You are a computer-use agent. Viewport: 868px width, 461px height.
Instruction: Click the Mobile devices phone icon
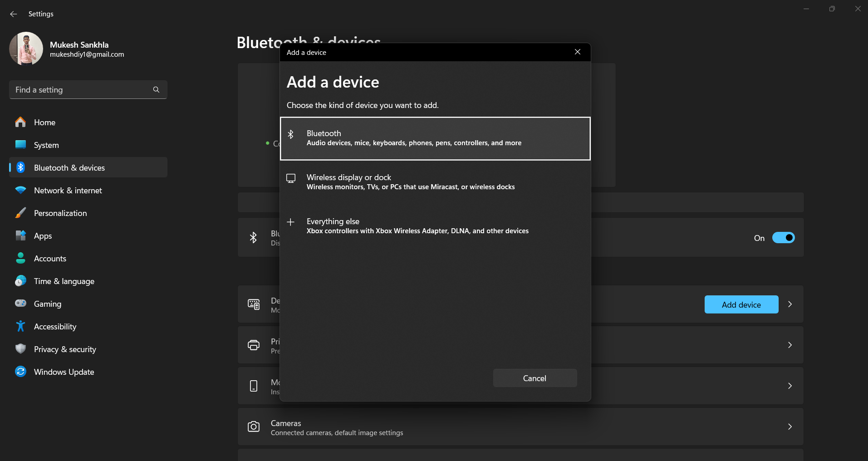point(254,386)
